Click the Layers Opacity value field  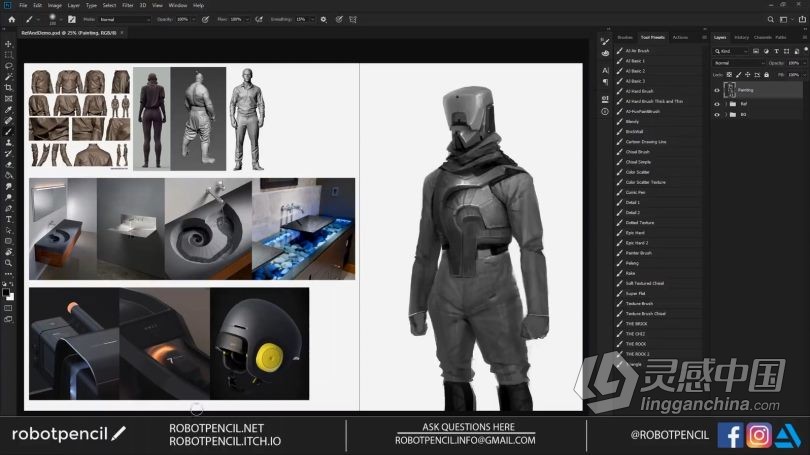tap(795, 63)
